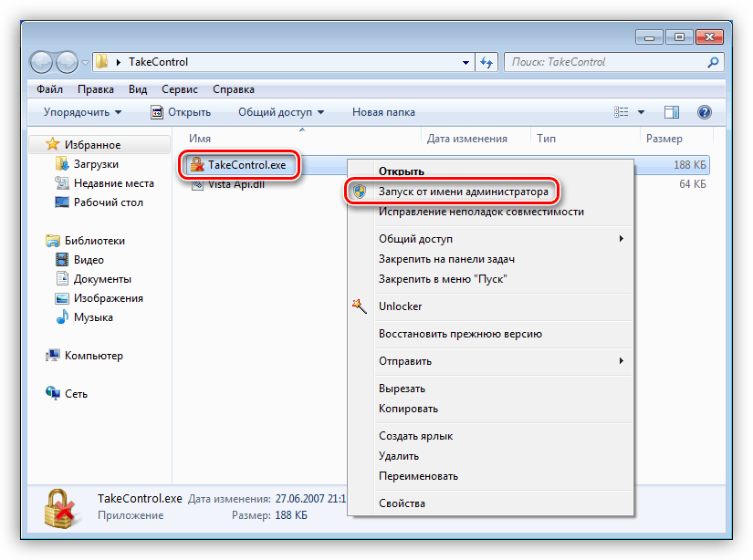753x560 pixels.
Task: Choose Вырезать in the context menu
Action: (x=402, y=389)
